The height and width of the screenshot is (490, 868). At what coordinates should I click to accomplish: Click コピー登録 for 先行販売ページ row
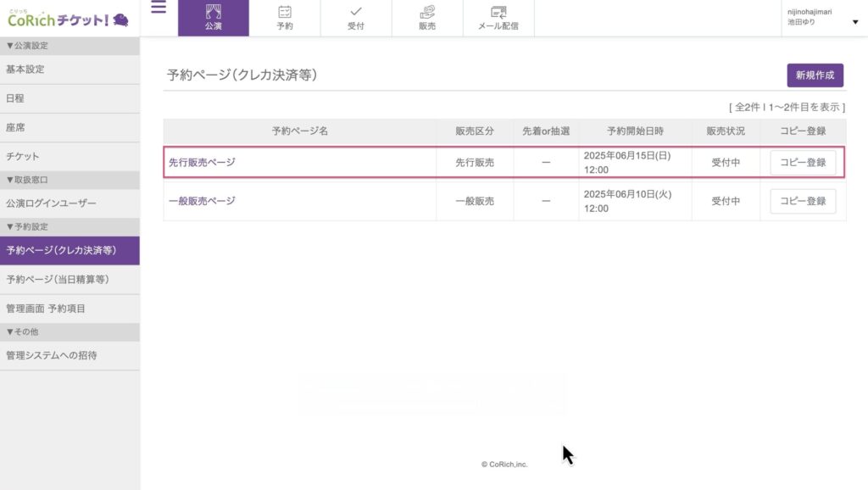click(803, 163)
